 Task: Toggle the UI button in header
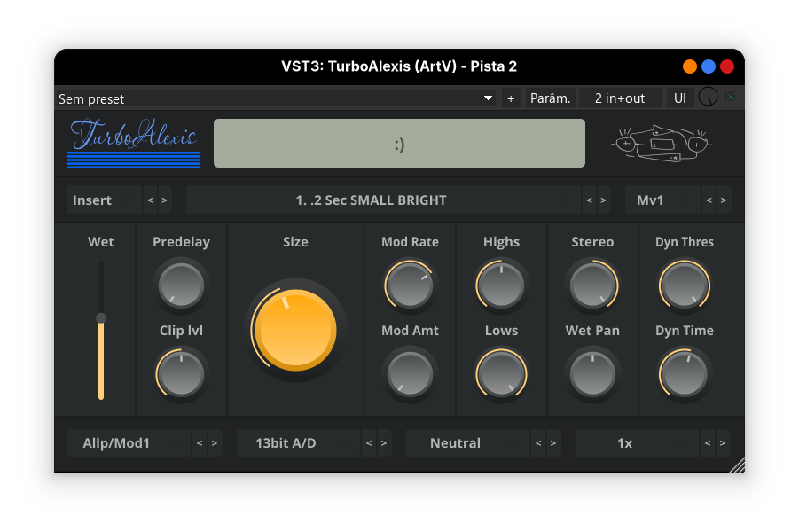pyautogui.click(x=680, y=98)
